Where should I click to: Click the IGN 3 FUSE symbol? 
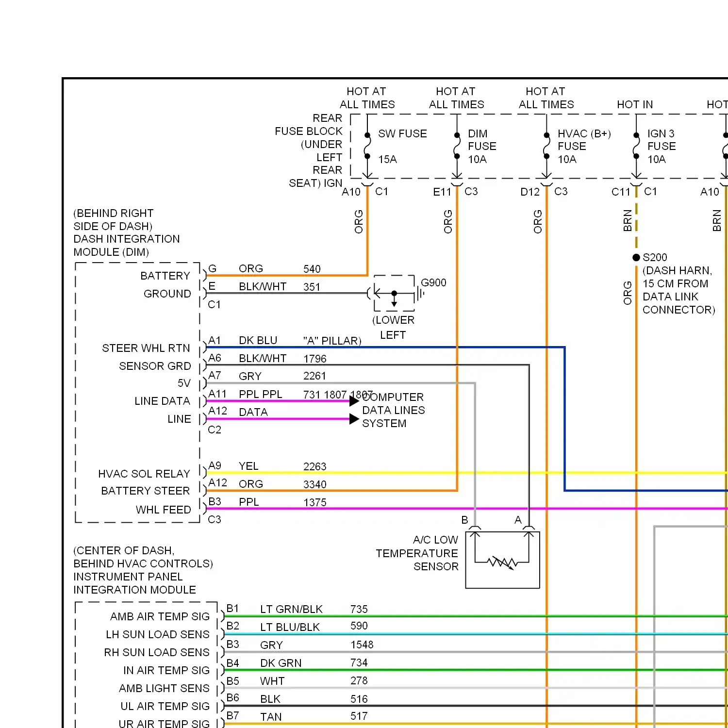636,146
